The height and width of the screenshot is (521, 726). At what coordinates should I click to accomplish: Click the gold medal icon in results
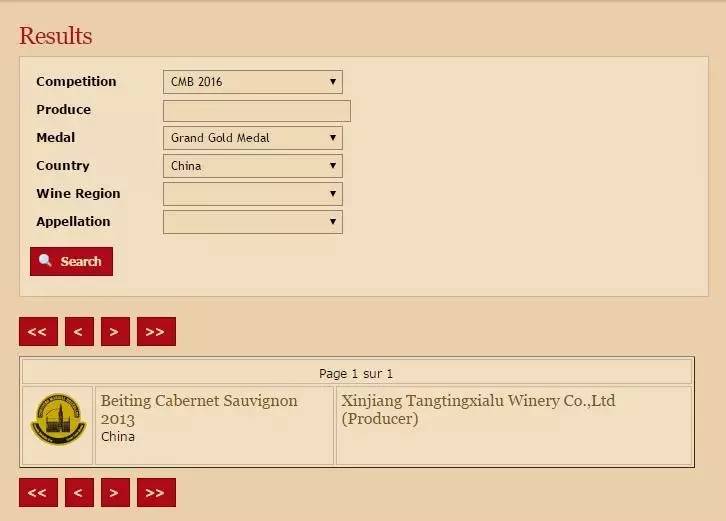pyautogui.click(x=58, y=419)
